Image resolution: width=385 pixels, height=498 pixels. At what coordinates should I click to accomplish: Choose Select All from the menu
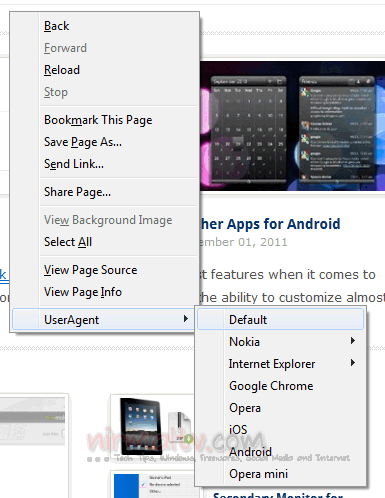[x=105, y=242]
